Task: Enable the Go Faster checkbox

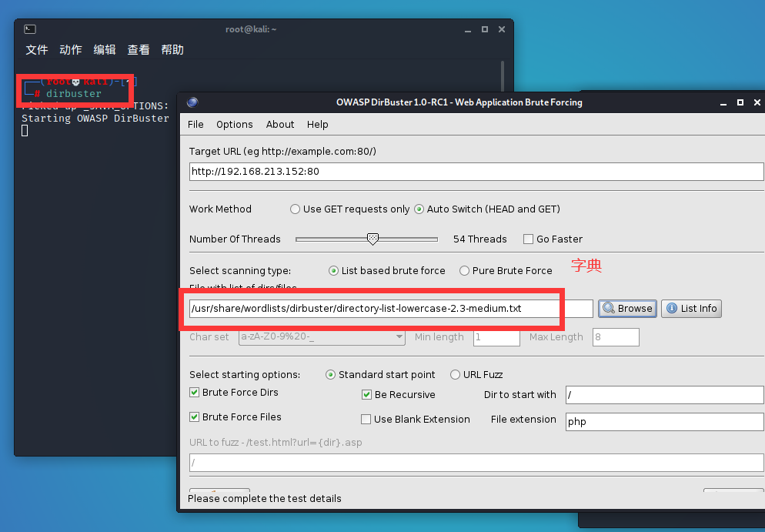Action: tap(528, 239)
